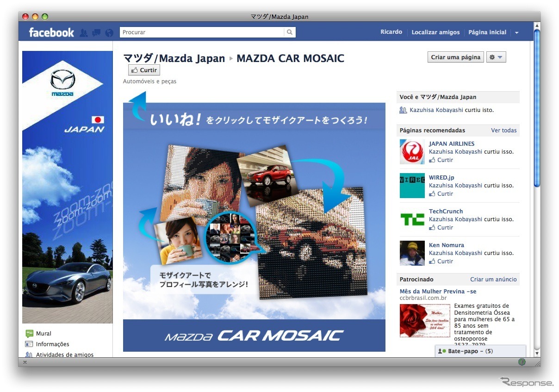Open notifications globe icon

109,33
